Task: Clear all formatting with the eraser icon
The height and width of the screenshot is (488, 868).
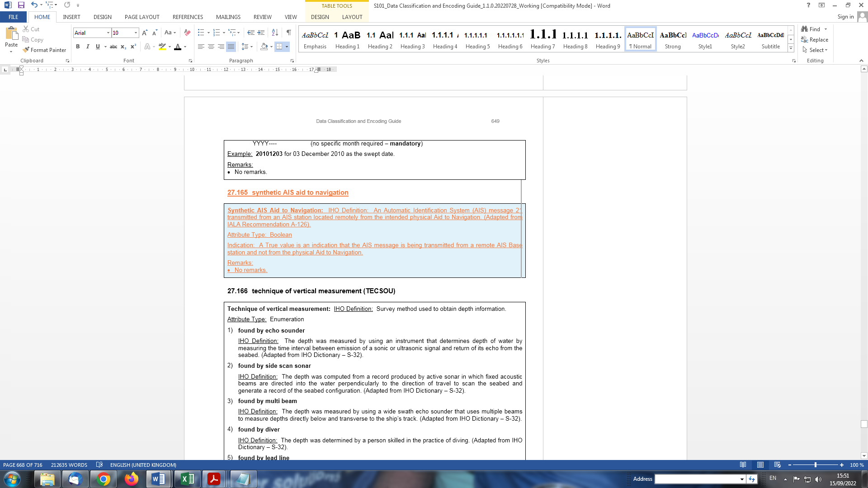Action: pyautogui.click(x=187, y=33)
